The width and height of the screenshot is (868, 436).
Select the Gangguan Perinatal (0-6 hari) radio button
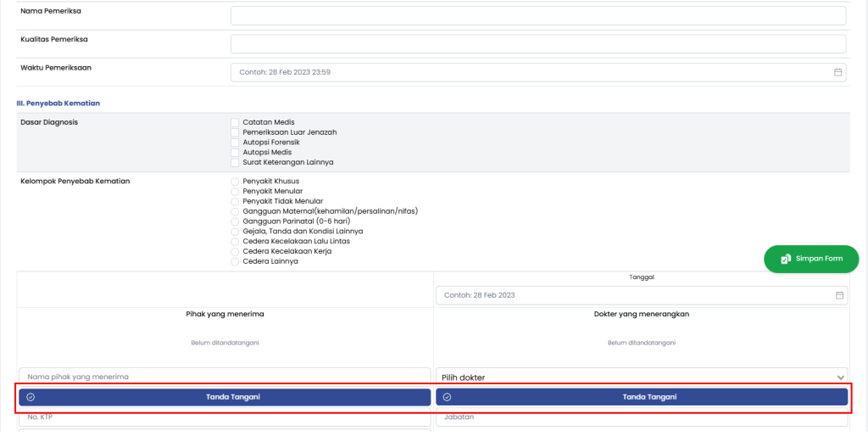(235, 221)
